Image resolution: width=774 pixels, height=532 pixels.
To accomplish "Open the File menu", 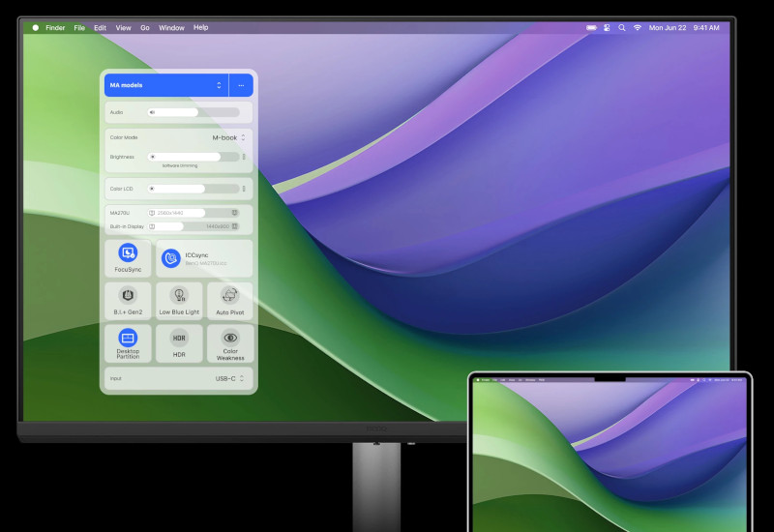I will (79, 28).
